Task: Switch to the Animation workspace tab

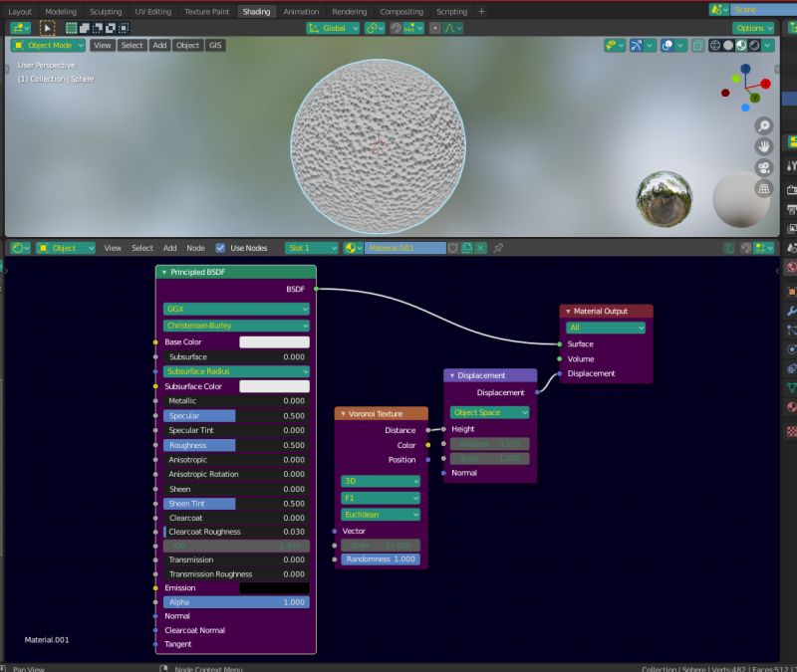Action: point(299,12)
